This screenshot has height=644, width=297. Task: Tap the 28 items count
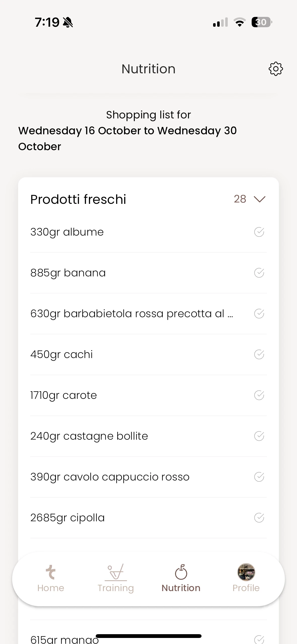click(x=240, y=199)
